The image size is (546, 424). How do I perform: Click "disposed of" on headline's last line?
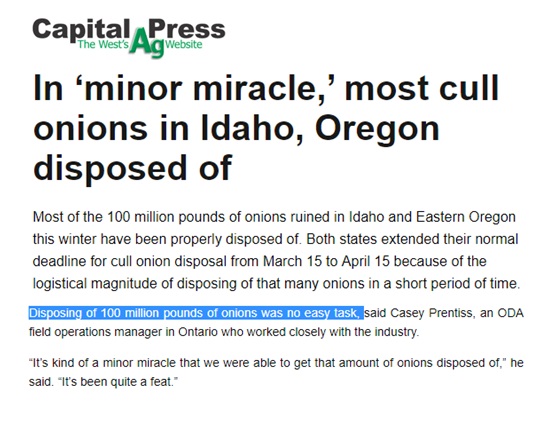[132, 170]
